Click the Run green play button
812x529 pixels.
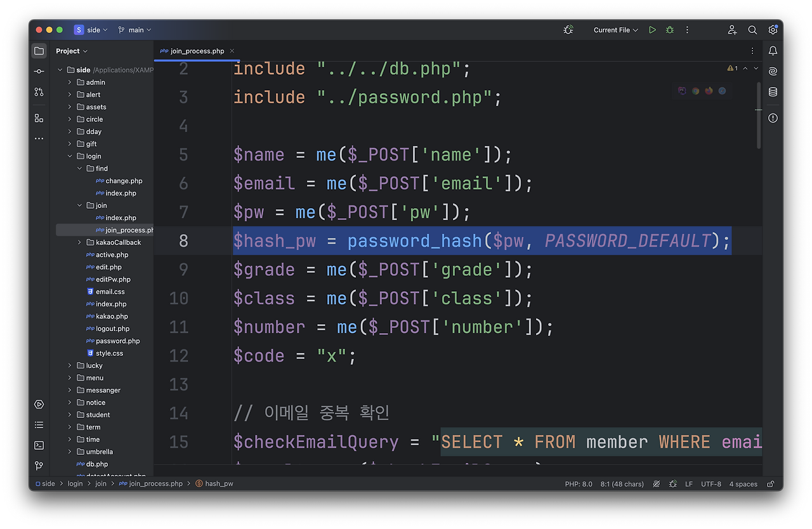[x=652, y=30]
